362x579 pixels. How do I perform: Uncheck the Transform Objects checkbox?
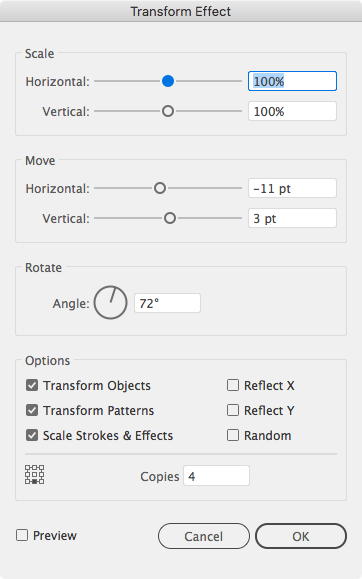(32, 386)
